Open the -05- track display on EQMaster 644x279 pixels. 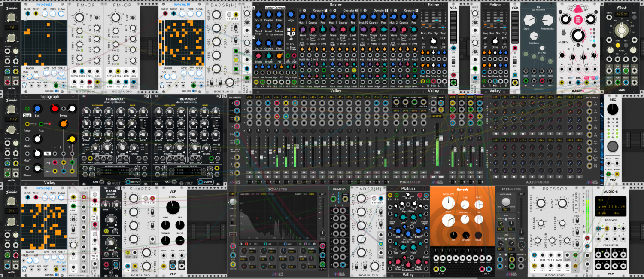click(x=234, y=194)
